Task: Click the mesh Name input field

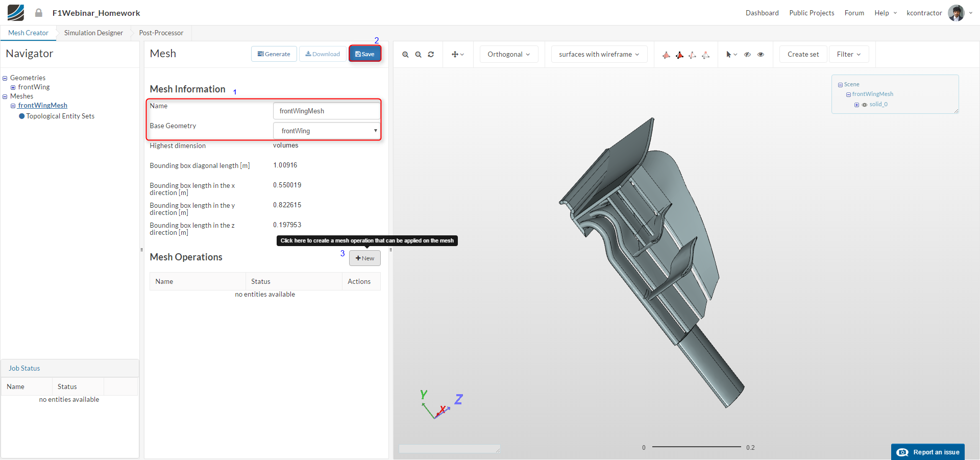Action: 326,111
